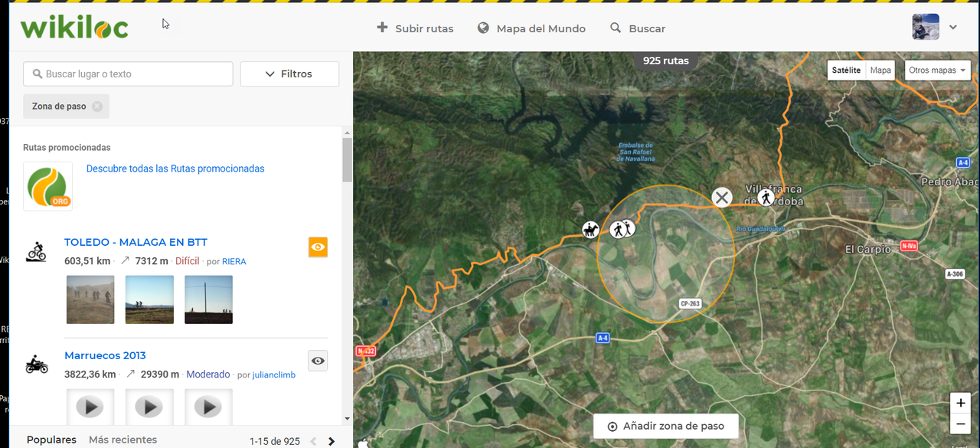Switch map view to Satélite
The width and height of the screenshot is (980, 448).
(x=846, y=70)
